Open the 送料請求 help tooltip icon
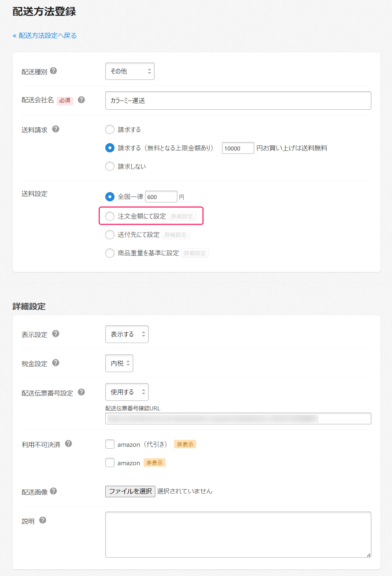The image size is (392, 576). [56, 129]
